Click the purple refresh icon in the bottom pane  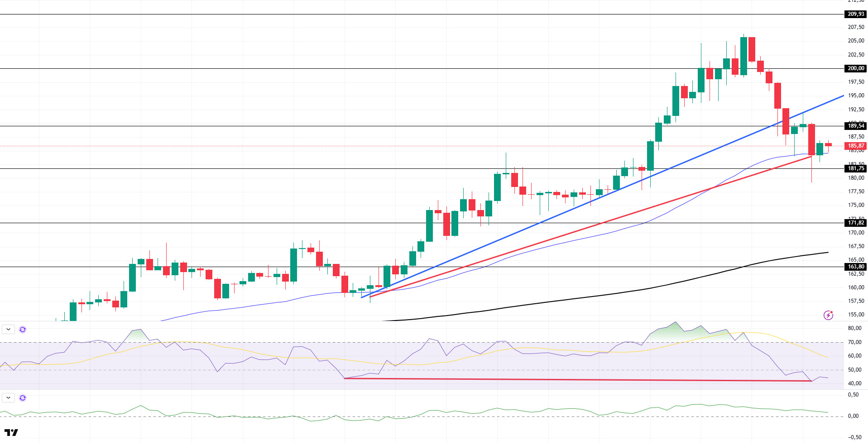point(23,397)
